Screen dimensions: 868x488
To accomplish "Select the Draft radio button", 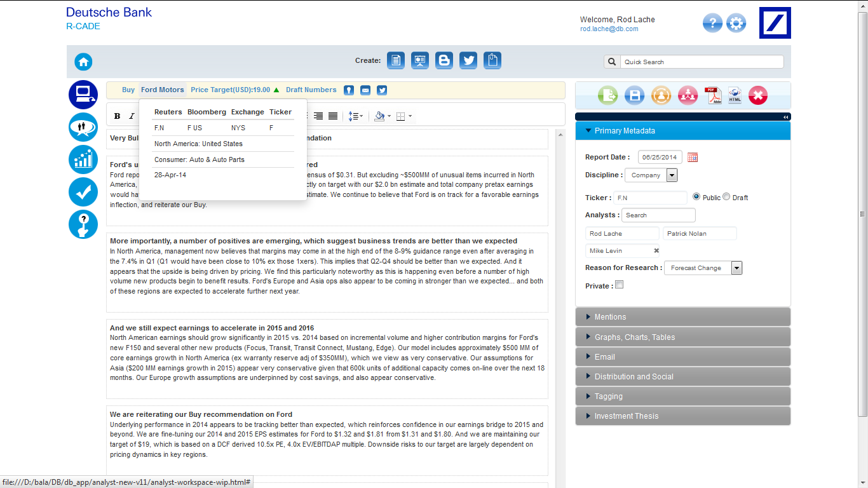I will 726,197.
